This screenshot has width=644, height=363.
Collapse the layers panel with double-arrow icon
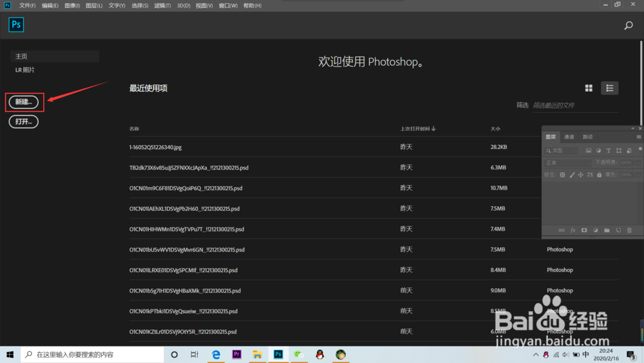click(633, 128)
